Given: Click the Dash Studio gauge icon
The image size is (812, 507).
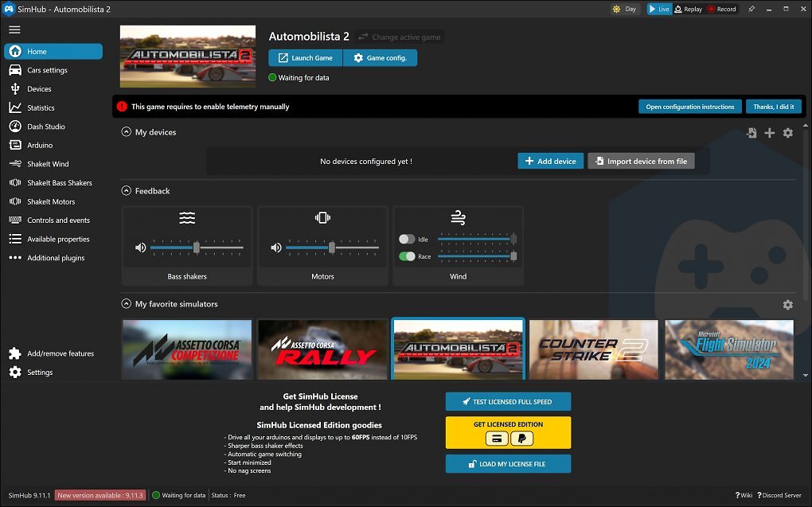Looking at the screenshot, I should click(16, 127).
